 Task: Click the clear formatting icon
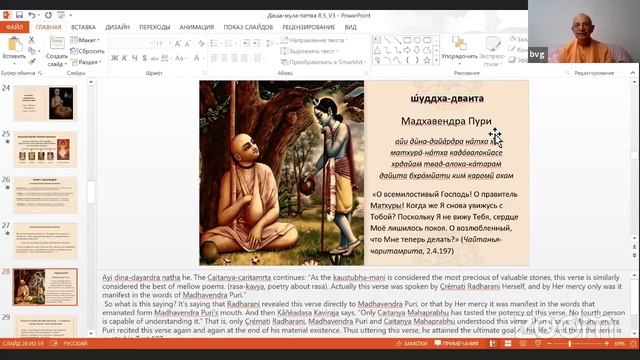click(x=202, y=44)
